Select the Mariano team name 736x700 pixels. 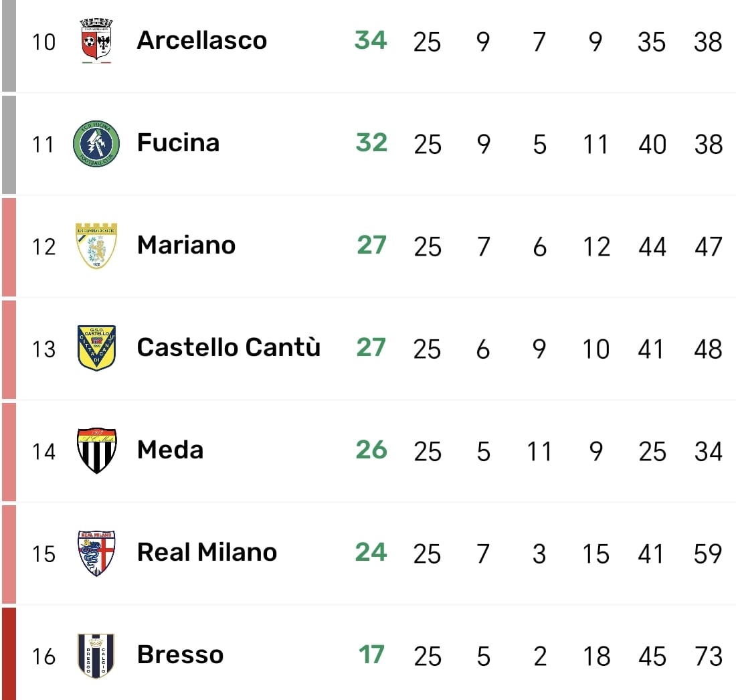coord(186,246)
